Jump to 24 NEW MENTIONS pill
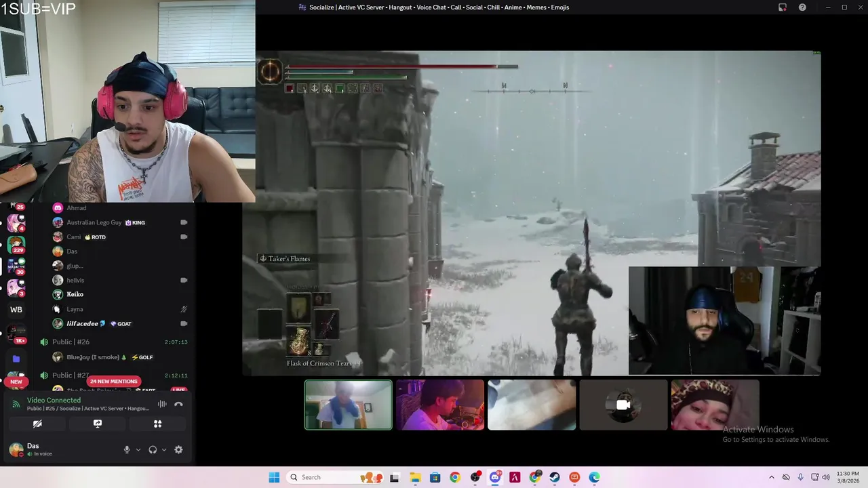Screen dimensions: 868x488 [114, 381]
